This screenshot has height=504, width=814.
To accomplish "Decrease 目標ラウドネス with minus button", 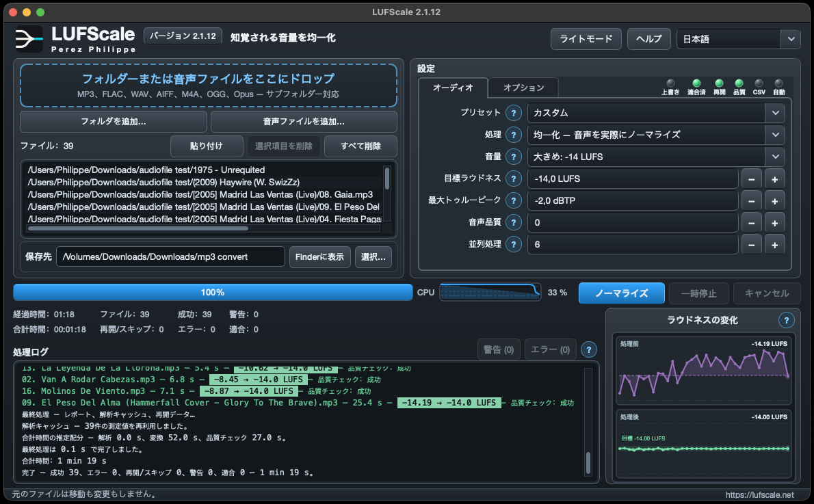I will [751, 179].
